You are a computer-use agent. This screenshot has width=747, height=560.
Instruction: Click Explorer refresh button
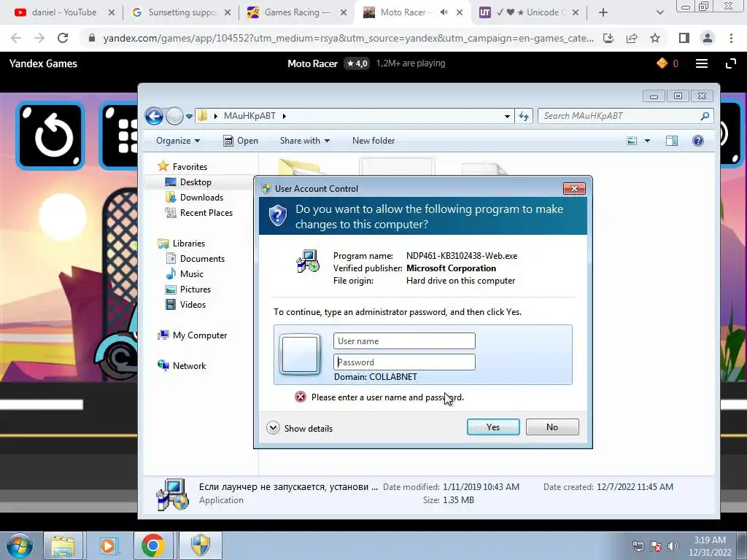[524, 116]
